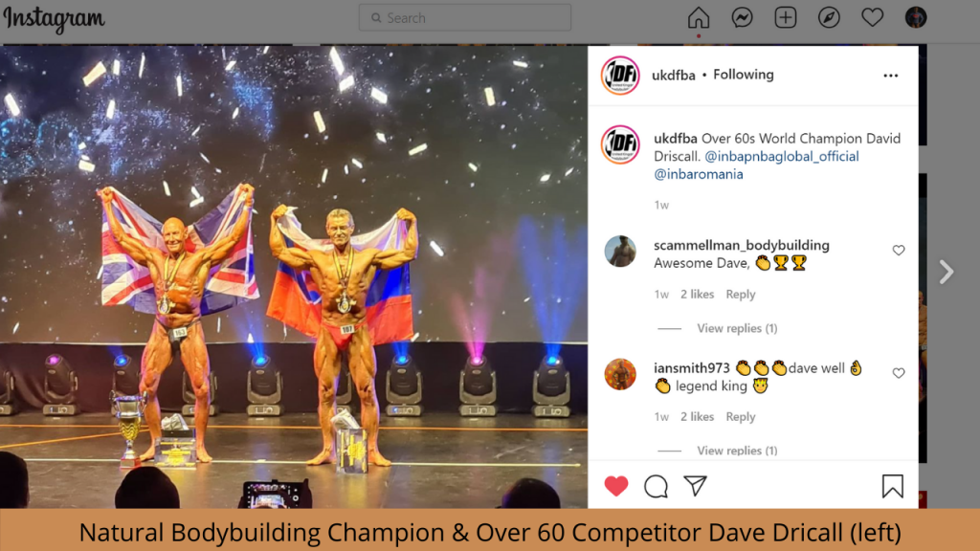Image resolution: width=980 pixels, height=551 pixels.
Task: Open Messenger direct messages icon
Action: point(742,17)
